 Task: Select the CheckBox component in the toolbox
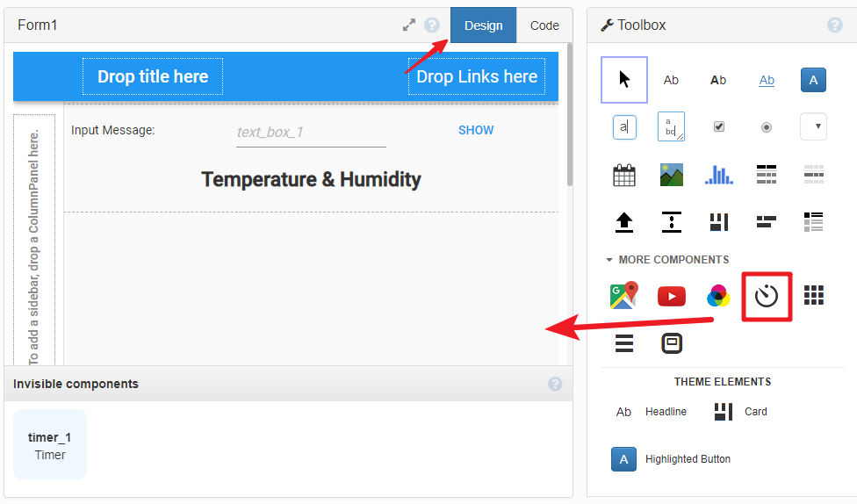tap(719, 126)
